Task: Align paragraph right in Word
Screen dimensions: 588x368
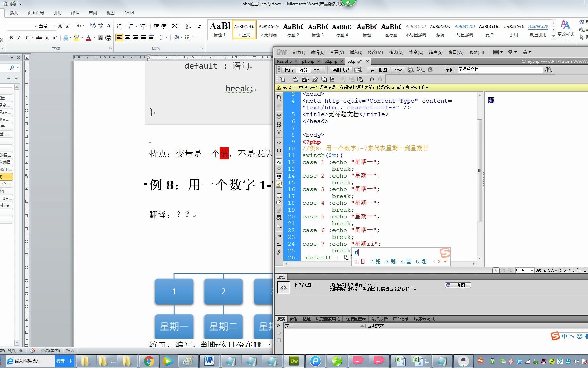Action: tap(135, 37)
